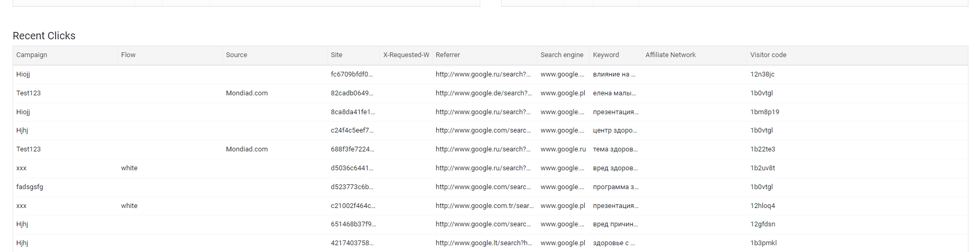Click the Visitor code column header
980x252 pixels.
coord(768,55)
